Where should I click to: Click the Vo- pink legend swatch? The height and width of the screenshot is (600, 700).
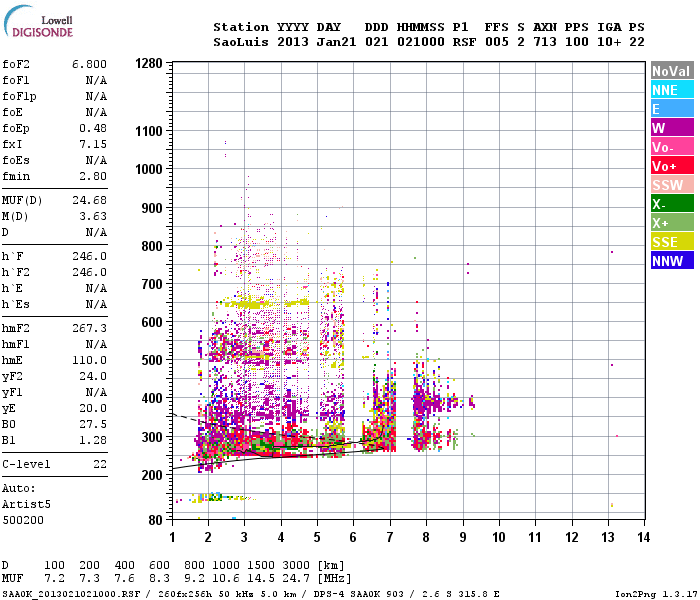coord(672,146)
